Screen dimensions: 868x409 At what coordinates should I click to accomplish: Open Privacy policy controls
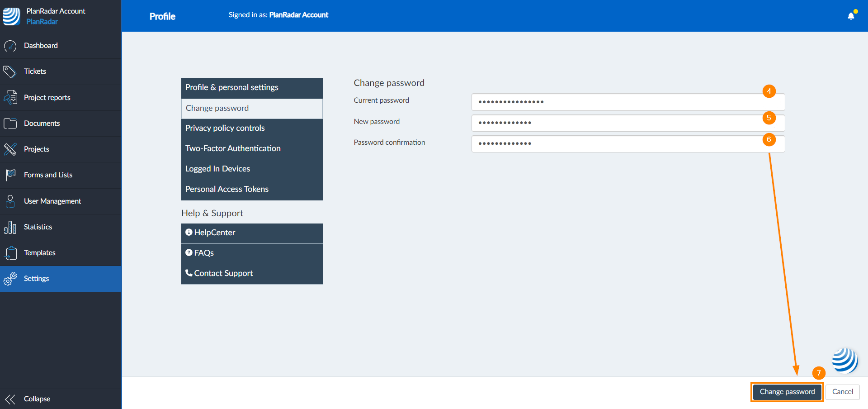click(x=252, y=128)
